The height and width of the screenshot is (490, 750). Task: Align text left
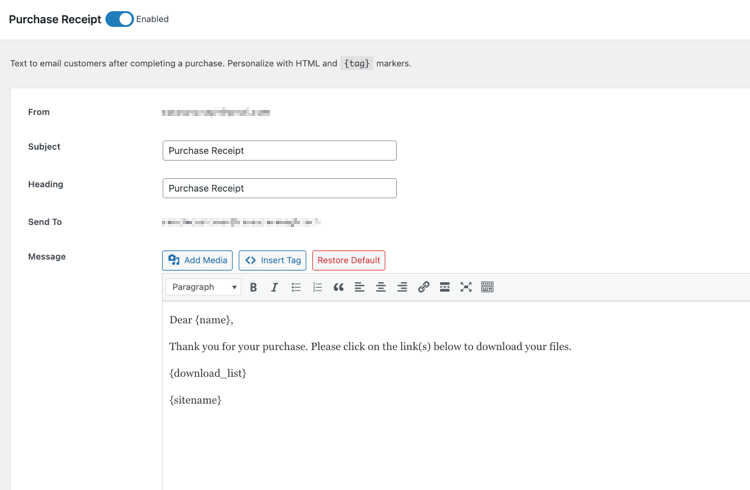coord(359,287)
